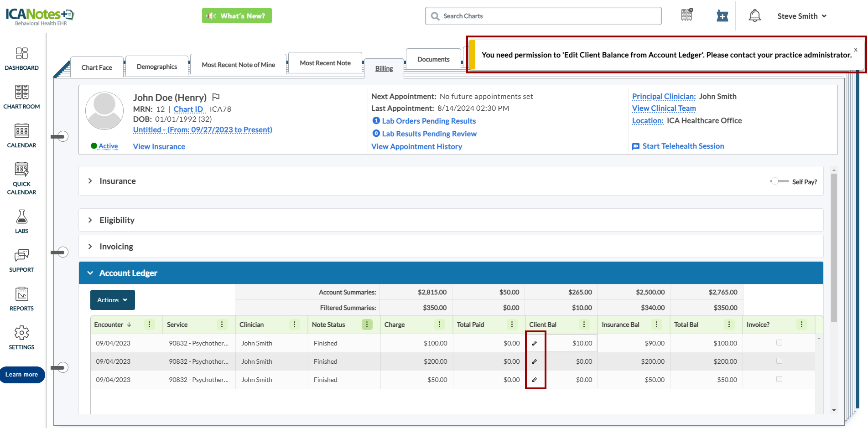Open the Note Status column filter menu
The image size is (868, 428).
coord(367,325)
